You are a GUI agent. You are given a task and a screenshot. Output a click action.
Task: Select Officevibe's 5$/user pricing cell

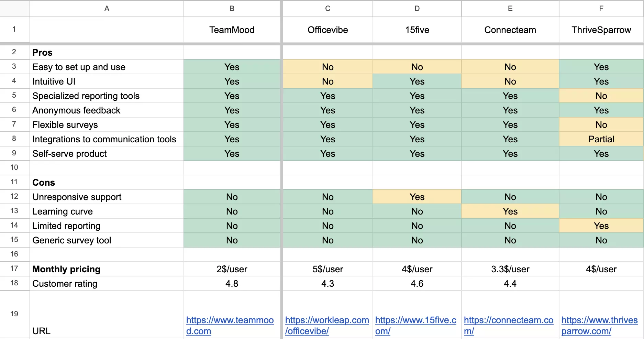327,269
